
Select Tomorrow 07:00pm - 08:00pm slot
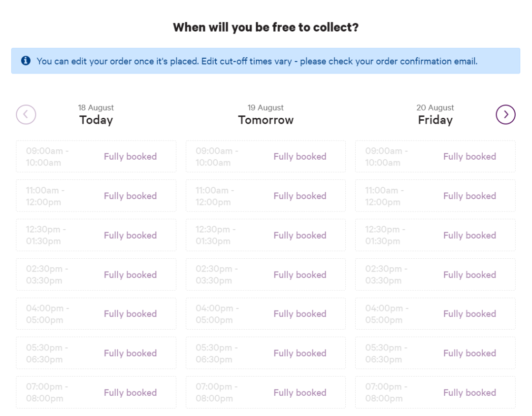click(x=266, y=392)
